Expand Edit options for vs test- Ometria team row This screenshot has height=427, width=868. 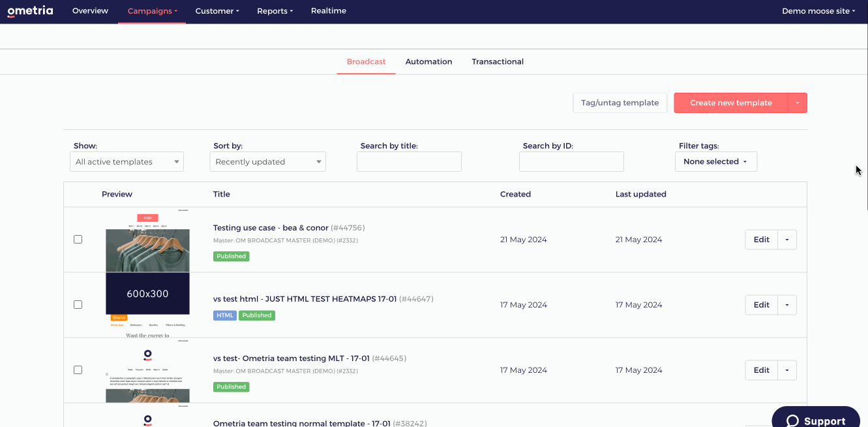pyautogui.click(x=787, y=370)
